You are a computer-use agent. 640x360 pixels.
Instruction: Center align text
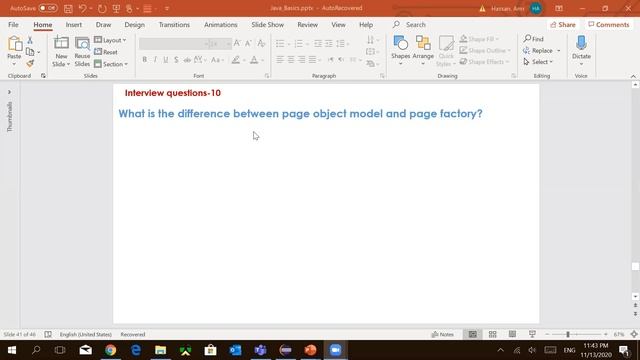coord(291,60)
